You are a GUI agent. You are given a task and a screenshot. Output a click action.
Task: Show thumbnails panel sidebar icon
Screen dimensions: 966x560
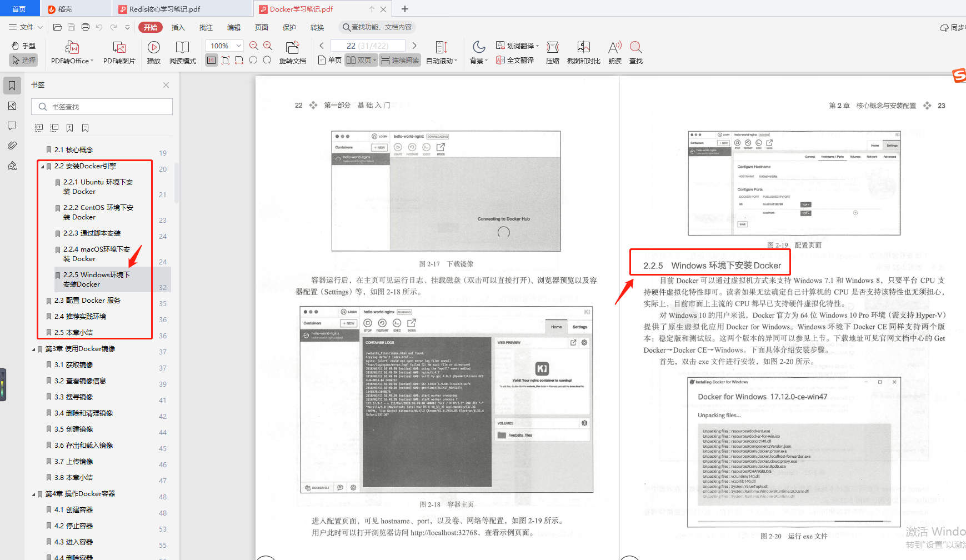tap(12, 106)
